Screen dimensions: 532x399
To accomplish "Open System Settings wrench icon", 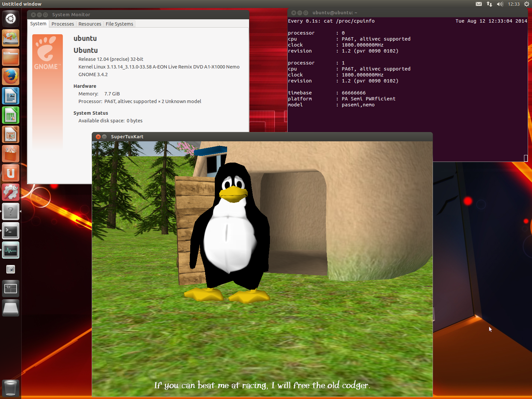I will click(x=11, y=193).
